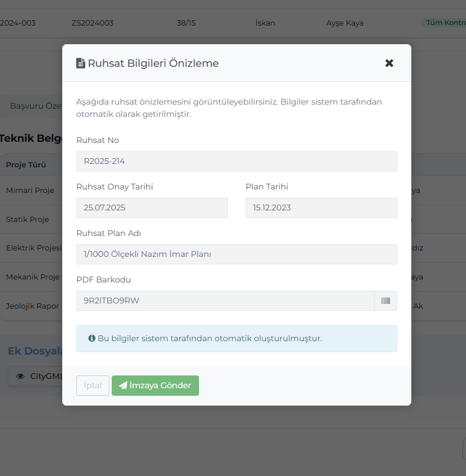Image resolution: width=466 pixels, height=476 pixels.
Task: Focus the Ruhsat No field
Action: [x=236, y=162]
